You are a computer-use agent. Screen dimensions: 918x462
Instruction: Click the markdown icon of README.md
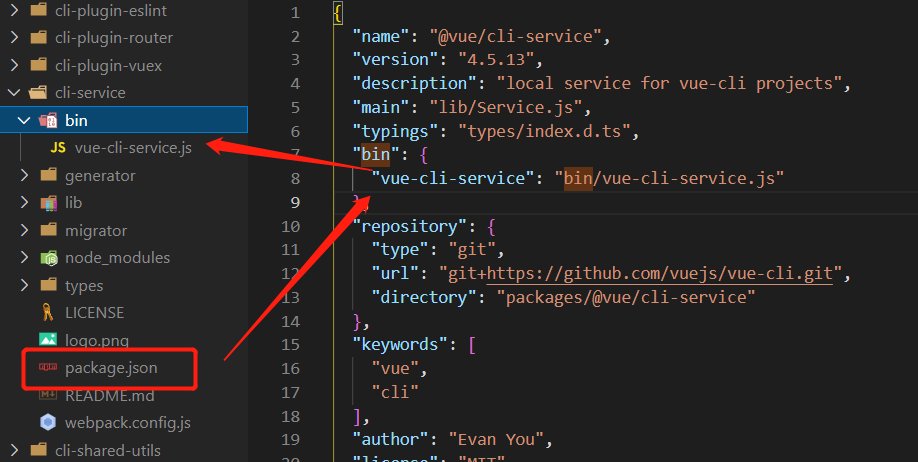click(x=48, y=395)
